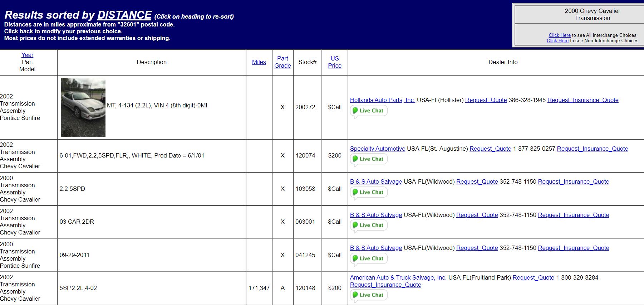
Task: Select description '2.2 5SPD'
Action: coord(72,189)
